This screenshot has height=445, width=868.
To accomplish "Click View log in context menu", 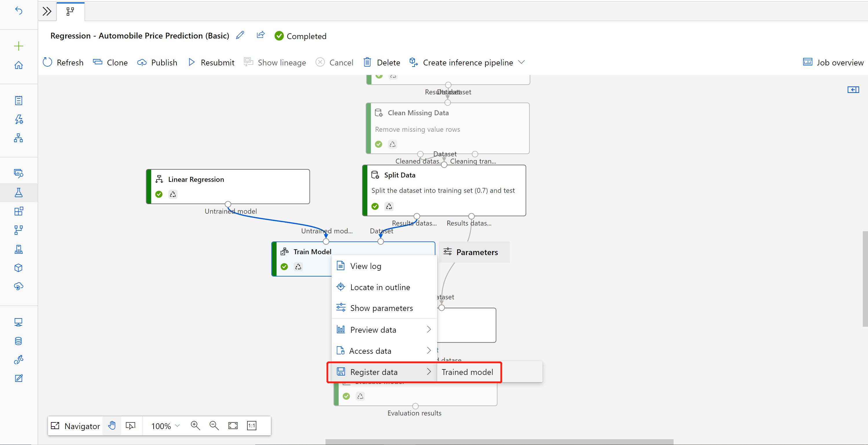I will click(366, 265).
